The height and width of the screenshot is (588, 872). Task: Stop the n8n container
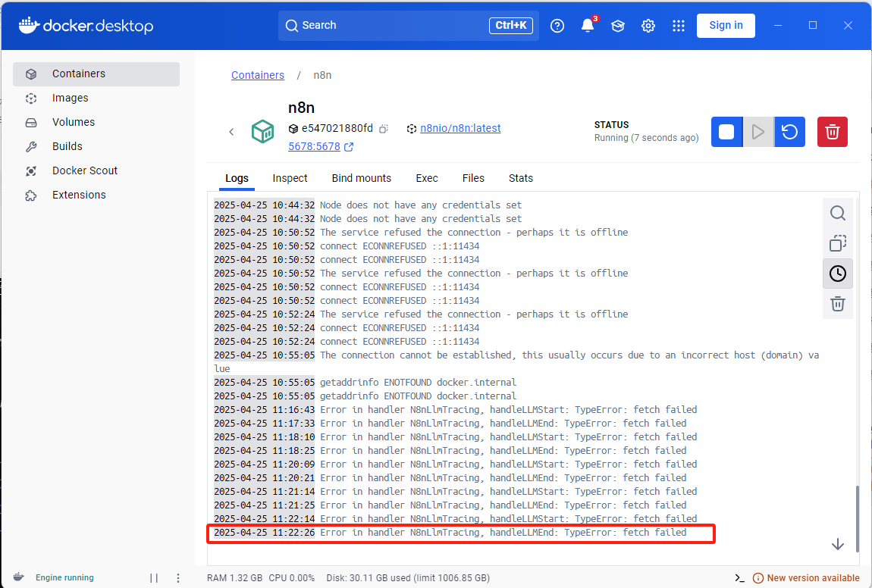pos(726,132)
